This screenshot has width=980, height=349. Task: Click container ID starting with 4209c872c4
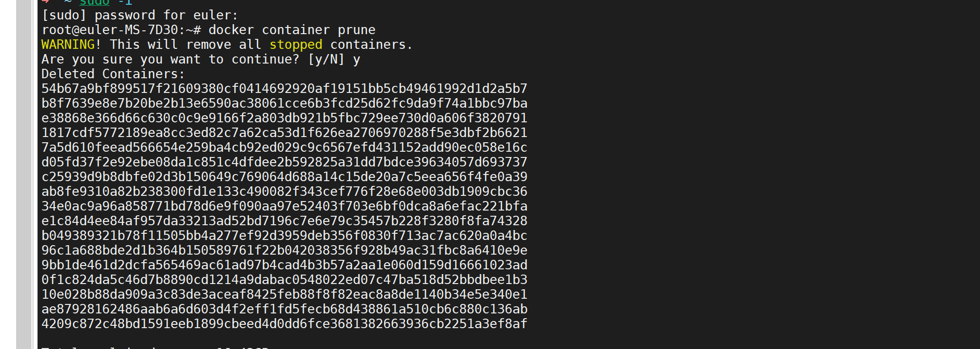284,324
